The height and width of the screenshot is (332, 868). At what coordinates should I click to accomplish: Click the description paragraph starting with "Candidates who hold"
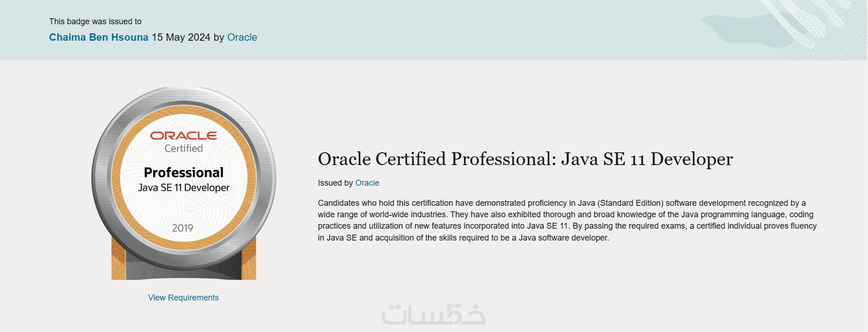[567, 220]
